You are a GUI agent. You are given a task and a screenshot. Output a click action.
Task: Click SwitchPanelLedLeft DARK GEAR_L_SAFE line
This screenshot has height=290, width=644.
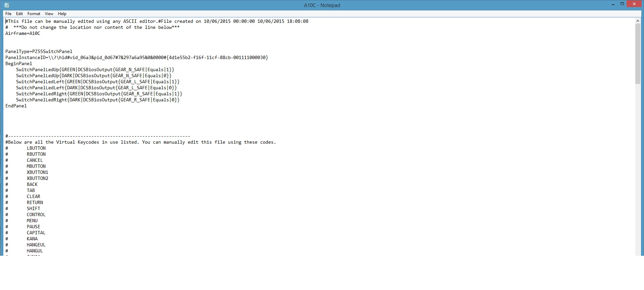pyautogui.click(x=97, y=88)
